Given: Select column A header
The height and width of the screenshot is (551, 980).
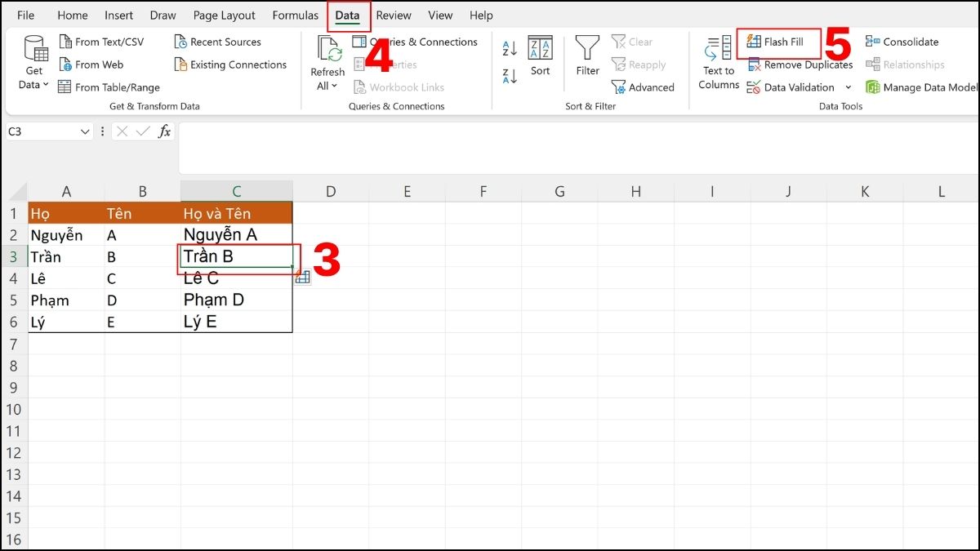Looking at the screenshot, I should click(66, 192).
